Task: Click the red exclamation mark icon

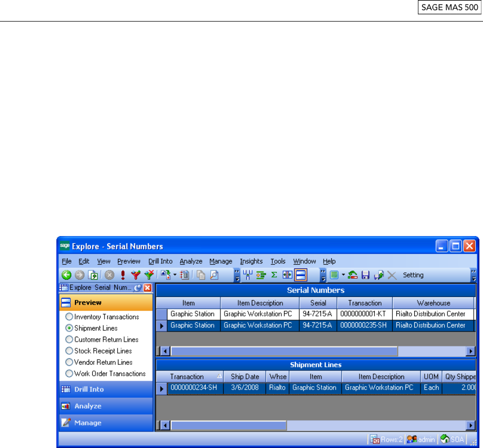Action: pos(123,275)
